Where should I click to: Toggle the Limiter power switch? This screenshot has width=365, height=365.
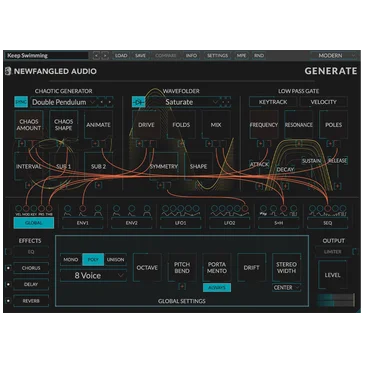pos(355,252)
